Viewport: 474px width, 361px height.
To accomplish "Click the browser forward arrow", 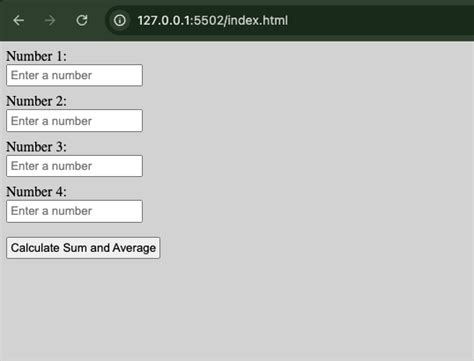I will [x=50, y=21].
